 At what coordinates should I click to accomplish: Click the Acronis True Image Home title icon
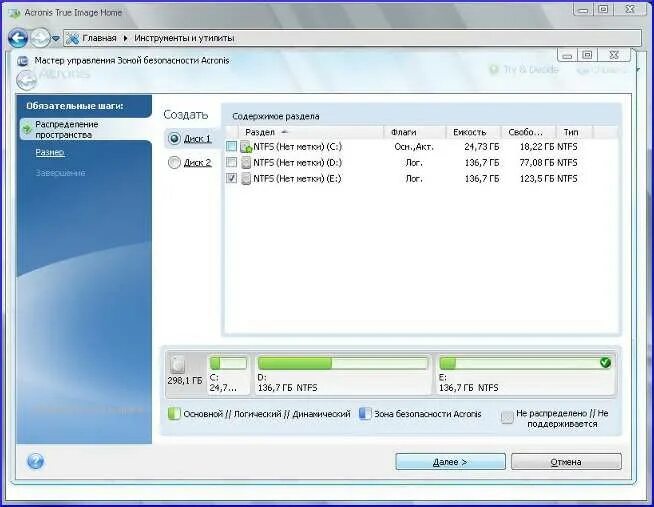pos(15,13)
